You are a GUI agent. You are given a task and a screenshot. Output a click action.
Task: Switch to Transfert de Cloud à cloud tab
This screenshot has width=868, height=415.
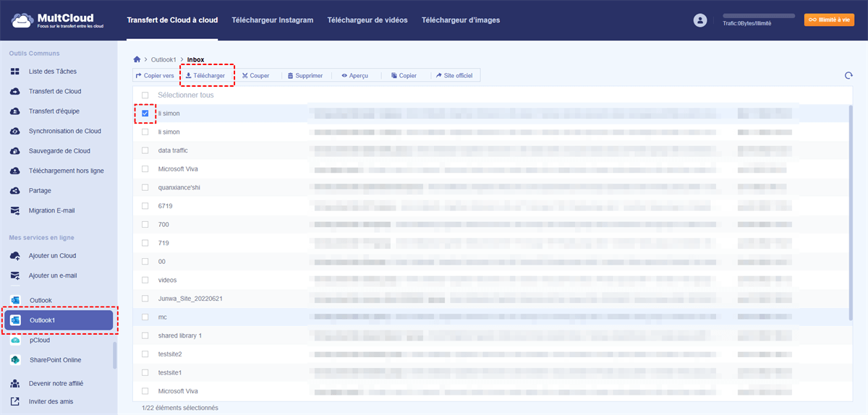click(x=172, y=20)
